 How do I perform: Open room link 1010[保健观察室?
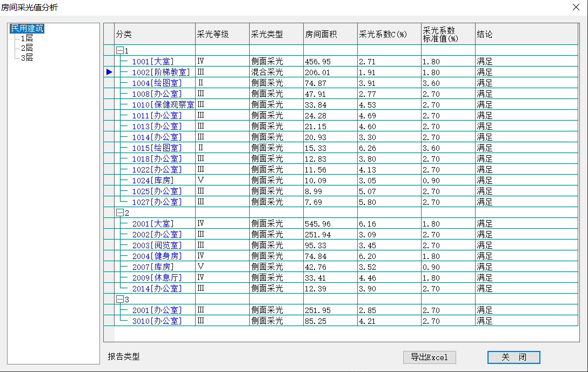pyautogui.click(x=163, y=105)
